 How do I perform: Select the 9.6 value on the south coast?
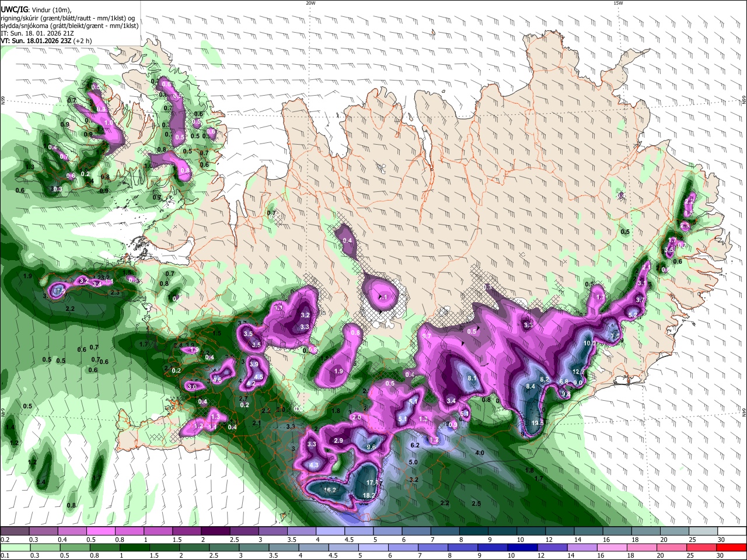(x=371, y=447)
